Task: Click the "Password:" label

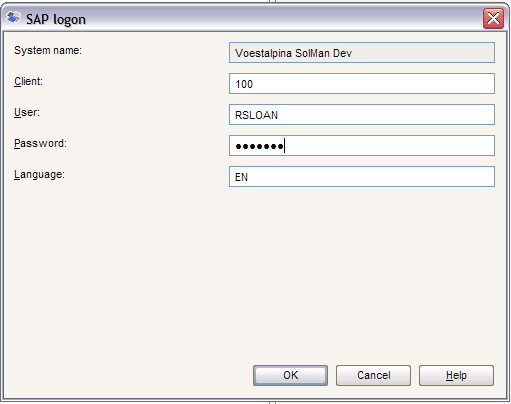Action: click(40, 143)
